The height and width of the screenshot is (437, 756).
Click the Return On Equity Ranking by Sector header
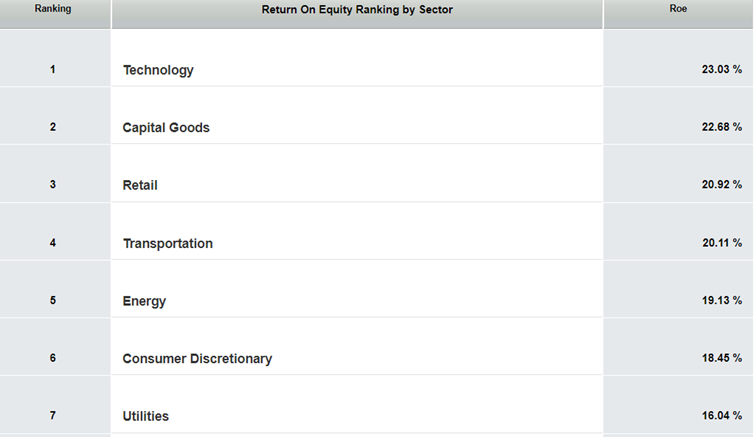click(x=357, y=9)
